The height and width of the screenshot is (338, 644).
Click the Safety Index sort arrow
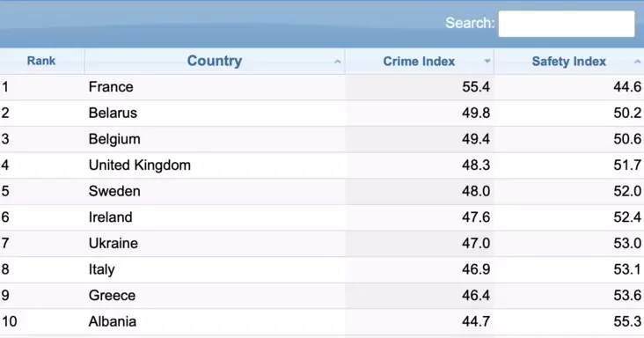pyautogui.click(x=638, y=62)
